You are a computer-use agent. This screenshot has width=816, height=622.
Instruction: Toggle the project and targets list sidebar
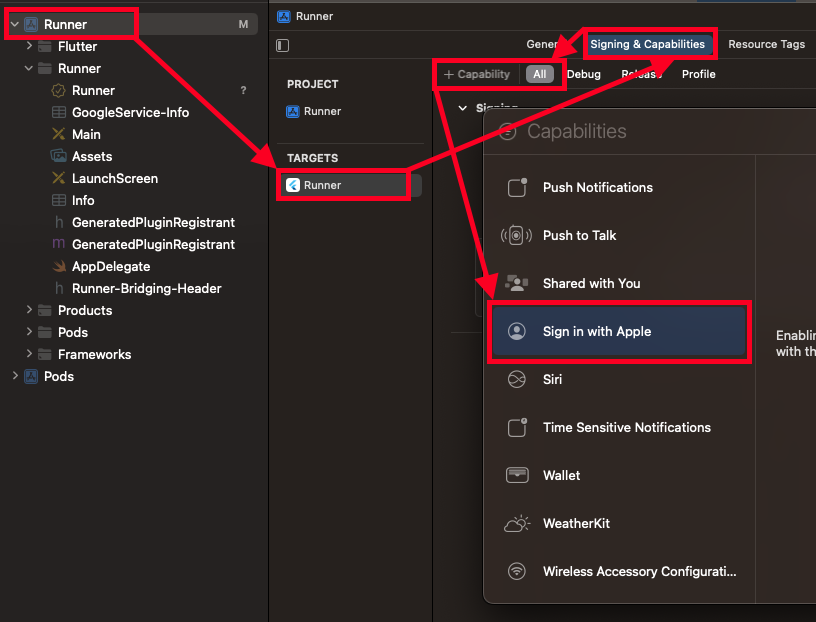click(x=283, y=45)
